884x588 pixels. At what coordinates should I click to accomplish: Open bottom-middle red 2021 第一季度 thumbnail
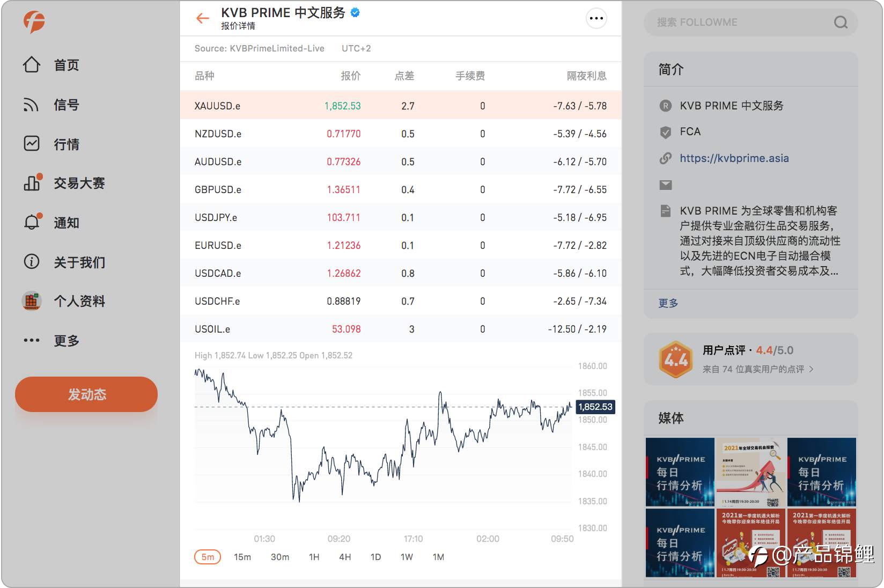750,543
